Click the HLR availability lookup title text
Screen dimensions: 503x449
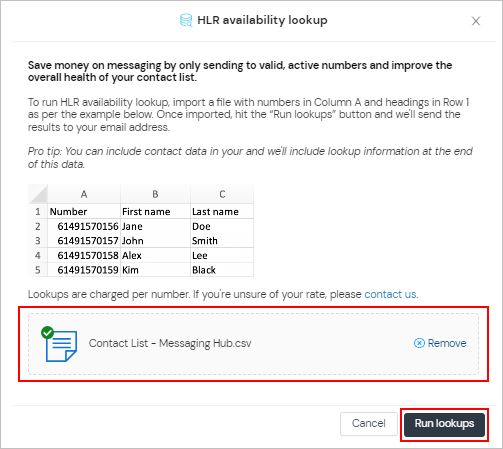(x=262, y=20)
